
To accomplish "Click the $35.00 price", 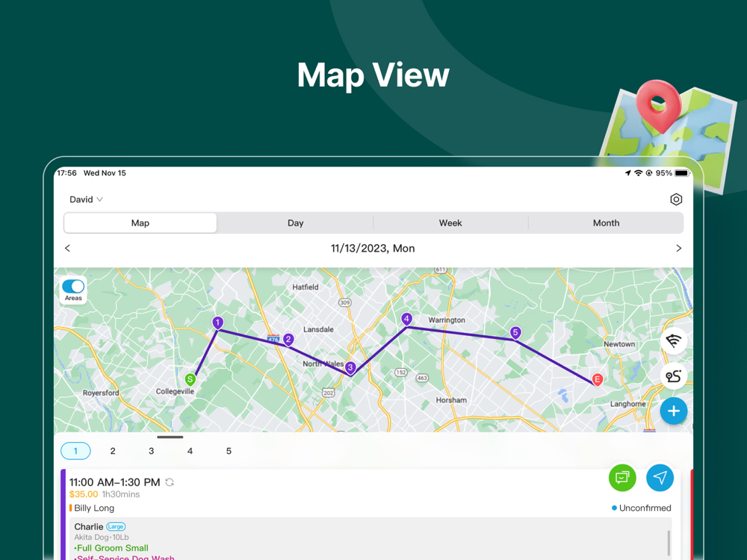I will click(x=84, y=494).
